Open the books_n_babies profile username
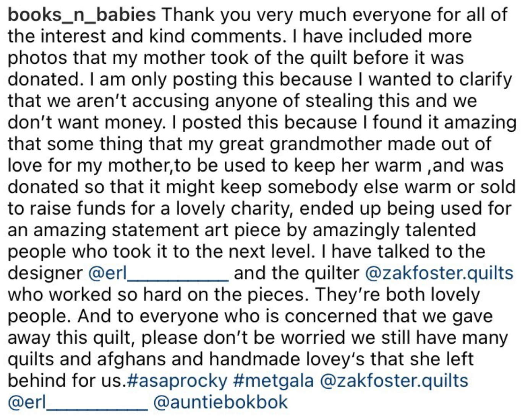This screenshot has height=420, width=525. click(x=81, y=15)
